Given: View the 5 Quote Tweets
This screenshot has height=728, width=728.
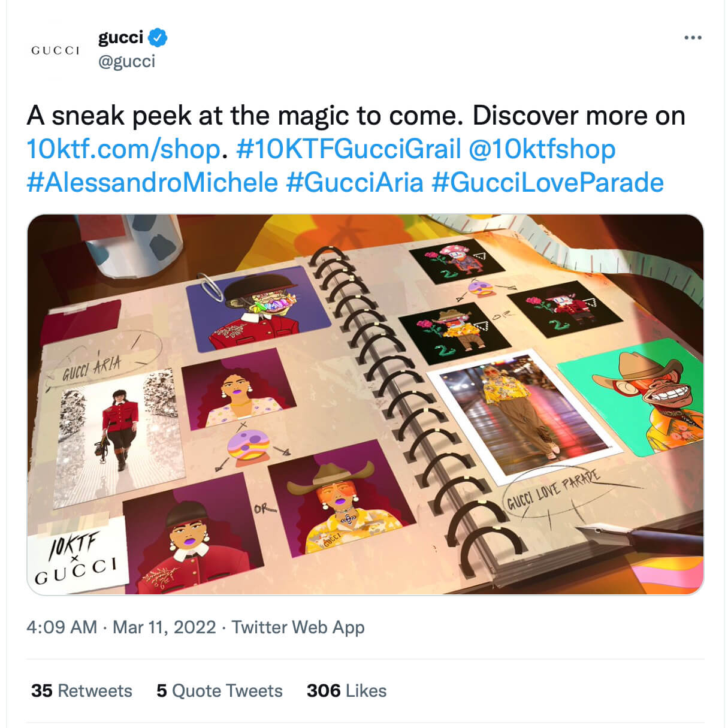Looking at the screenshot, I should pyautogui.click(x=219, y=691).
